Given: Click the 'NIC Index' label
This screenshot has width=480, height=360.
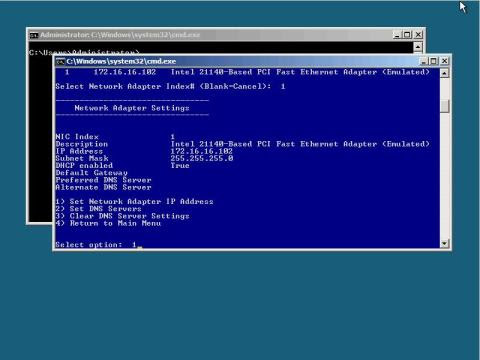Looking at the screenshot, I should tap(77, 137).
